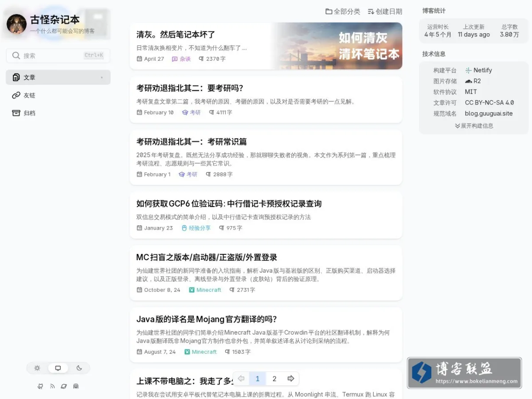Open article 考研劝退指北其二：要考研吗?
This screenshot has width=532, height=399.
click(x=190, y=88)
